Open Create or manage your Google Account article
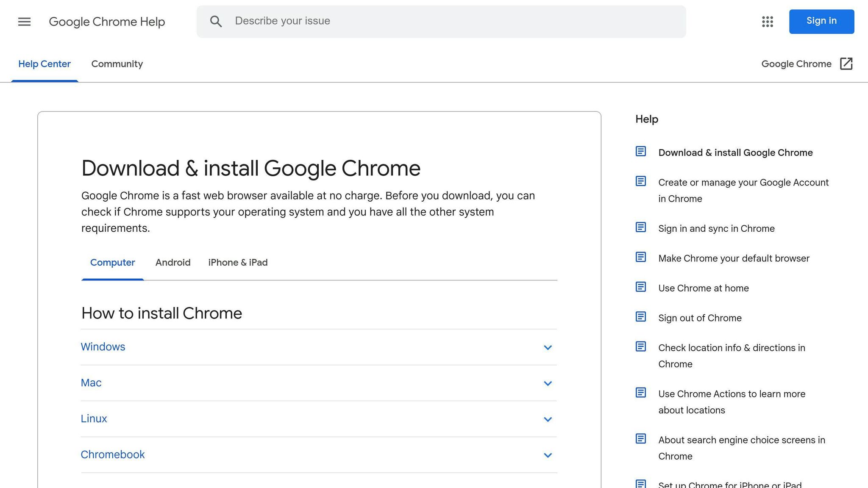Viewport: 868px width, 488px height. [743, 191]
